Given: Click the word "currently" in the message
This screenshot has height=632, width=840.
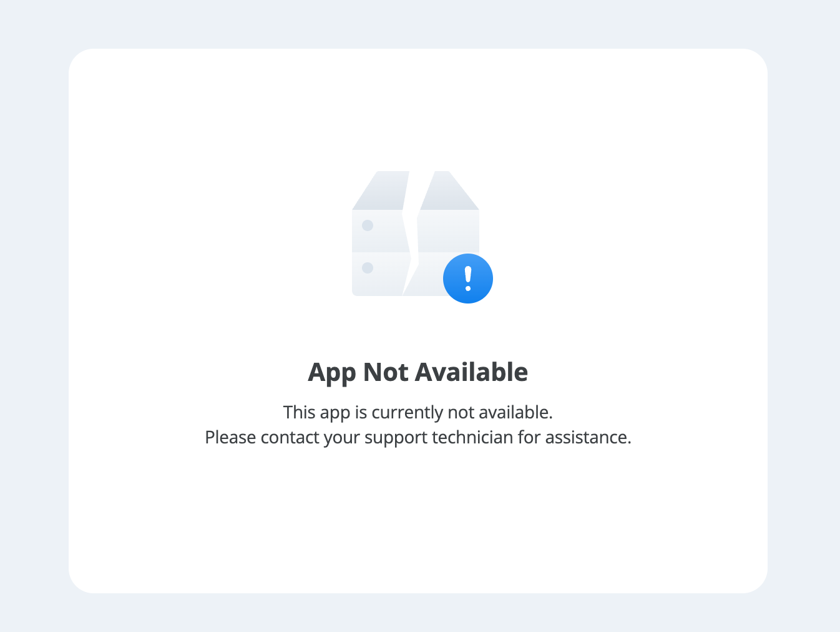Looking at the screenshot, I should pyautogui.click(x=407, y=412).
